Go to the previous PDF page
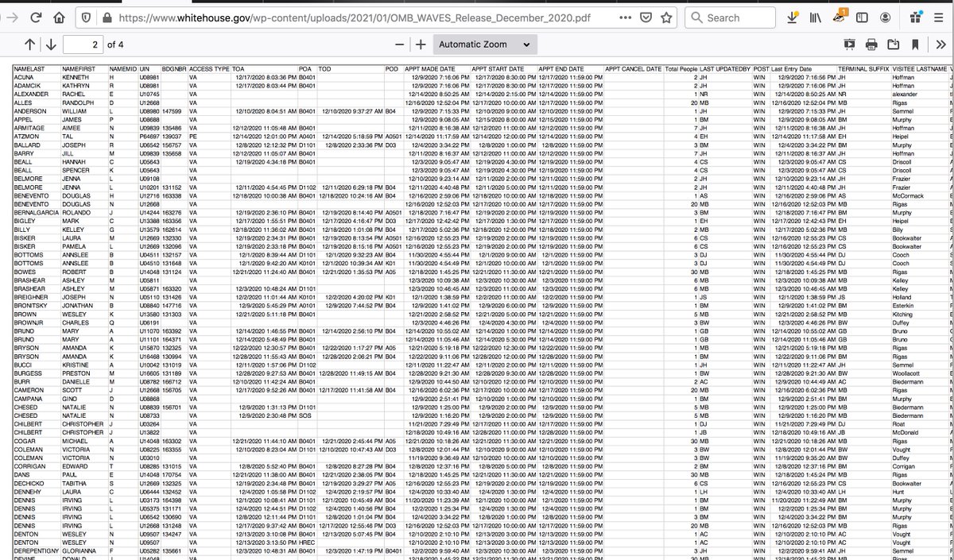Viewport: 954px width, 560px height. pos(30,44)
